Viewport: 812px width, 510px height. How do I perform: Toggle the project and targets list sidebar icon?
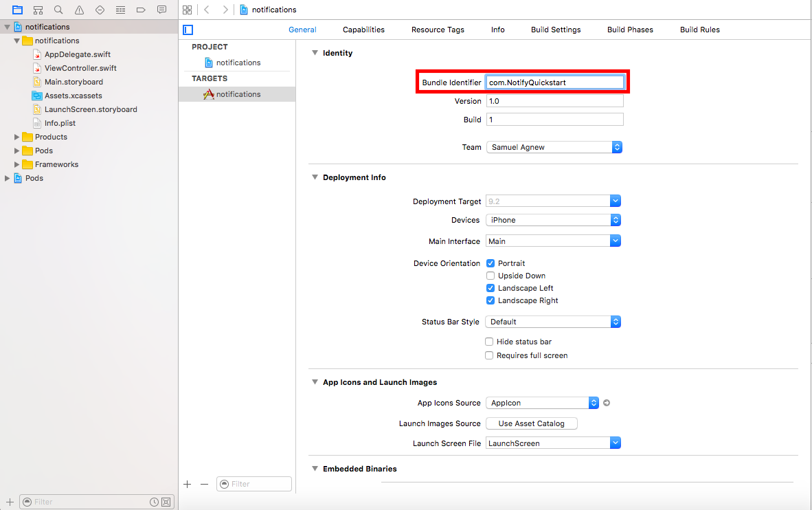(x=188, y=30)
